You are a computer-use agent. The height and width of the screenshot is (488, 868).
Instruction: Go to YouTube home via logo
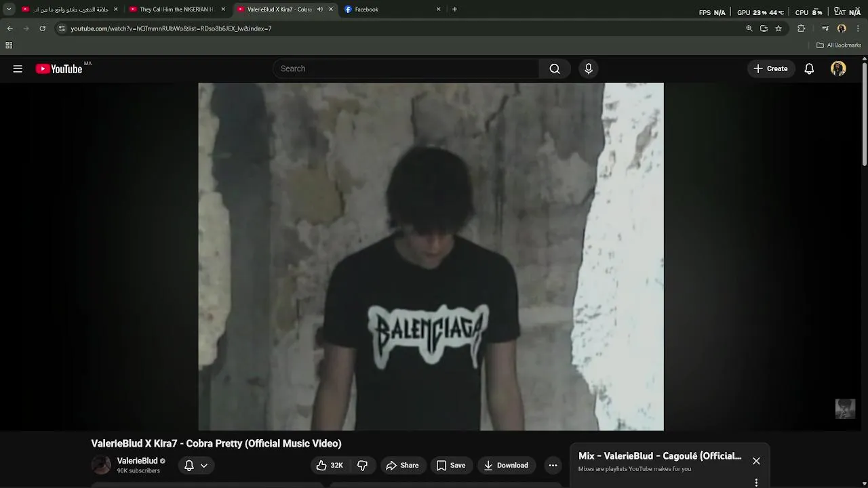tap(59, 68)
